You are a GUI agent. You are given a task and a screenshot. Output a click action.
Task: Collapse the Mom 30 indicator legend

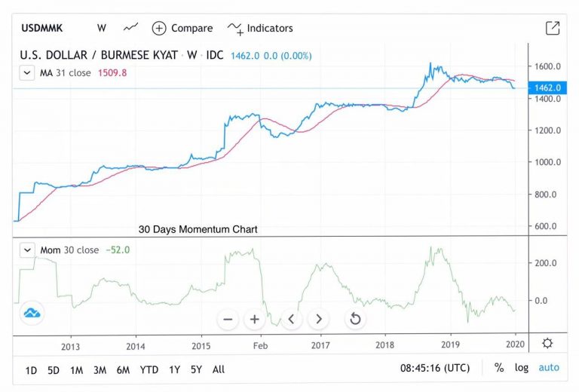[28, 250]
